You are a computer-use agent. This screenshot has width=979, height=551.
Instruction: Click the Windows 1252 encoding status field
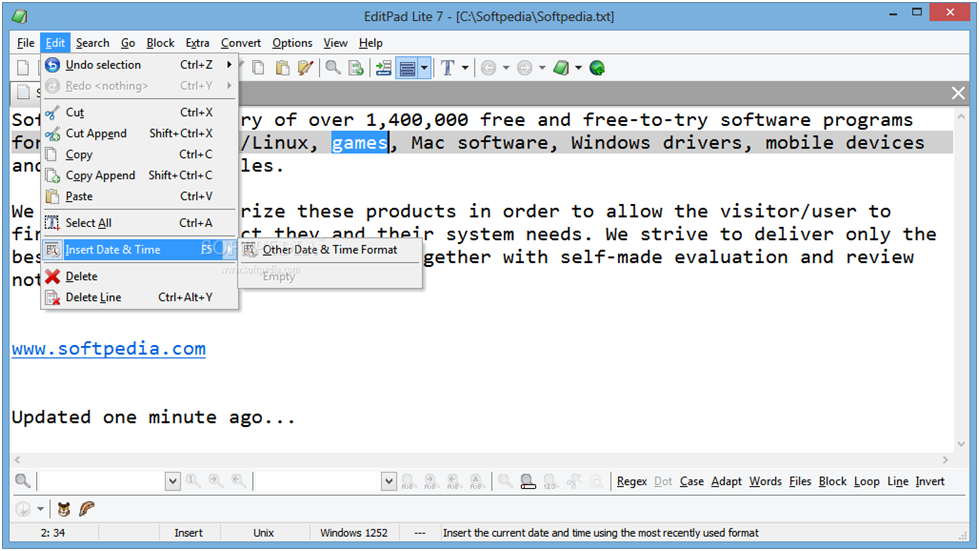[354, 533]
